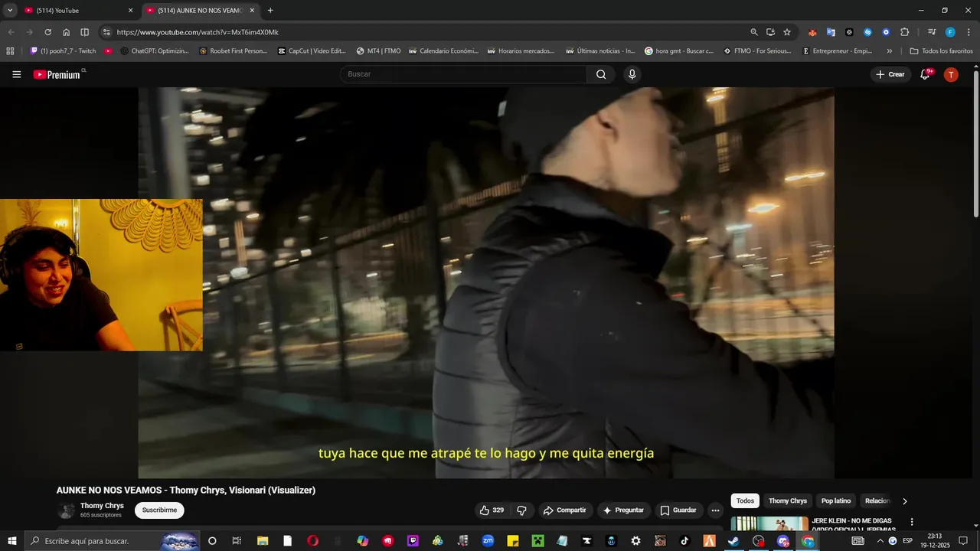Open the MT4 FTMO bookmark
The image size is (980, 551).
pyautogui.click(x=378, y=51)
